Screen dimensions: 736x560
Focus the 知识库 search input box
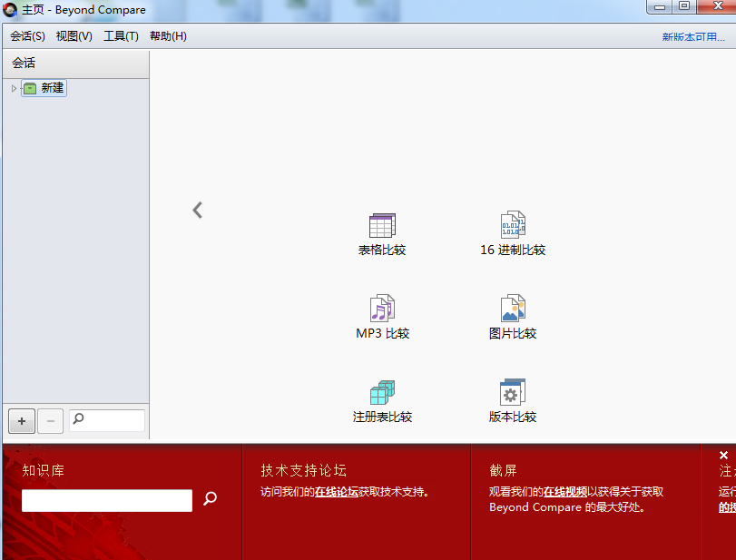[107, 500]
